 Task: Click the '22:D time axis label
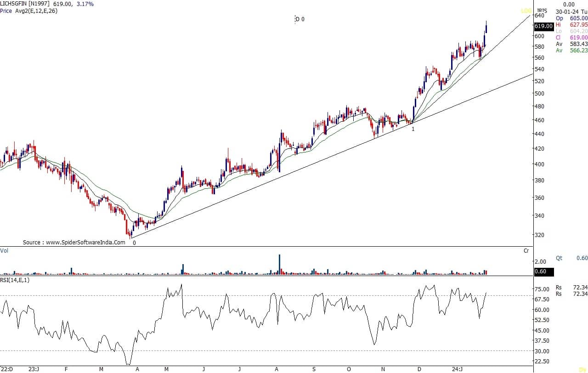[x=6, y=369]
